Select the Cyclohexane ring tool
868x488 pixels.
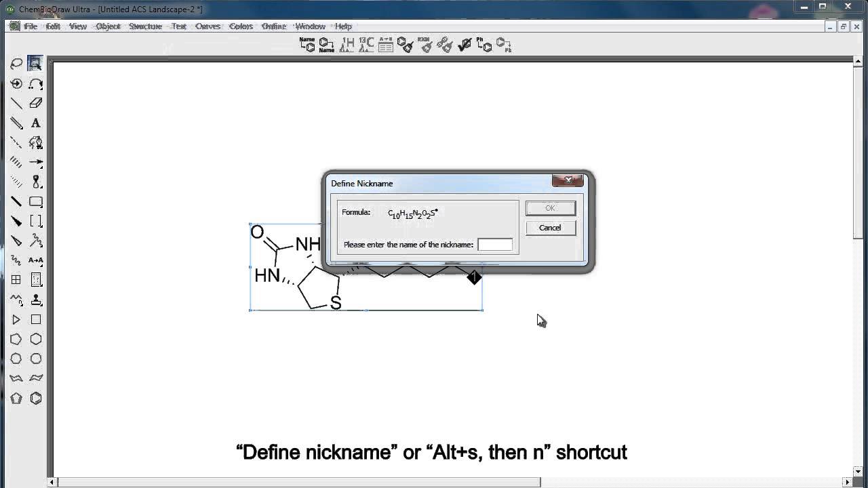[x=35, y=339]
